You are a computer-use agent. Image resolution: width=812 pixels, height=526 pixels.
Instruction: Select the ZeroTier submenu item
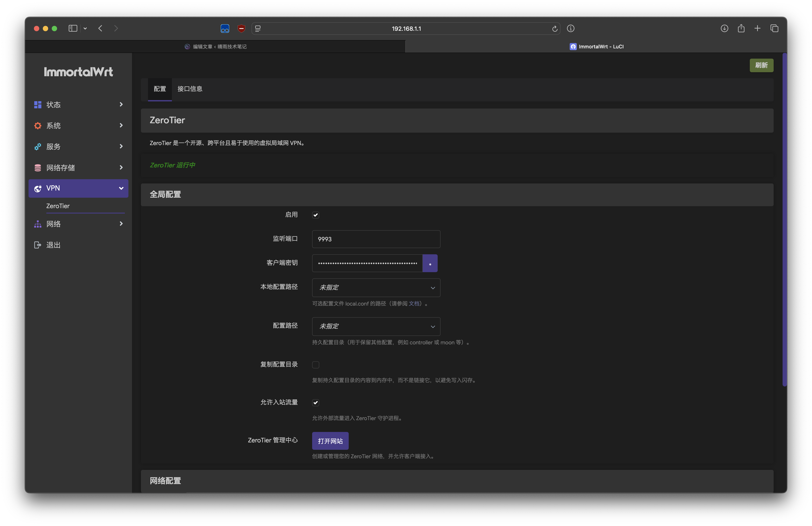pyautogui.click(x=58, y=206)
